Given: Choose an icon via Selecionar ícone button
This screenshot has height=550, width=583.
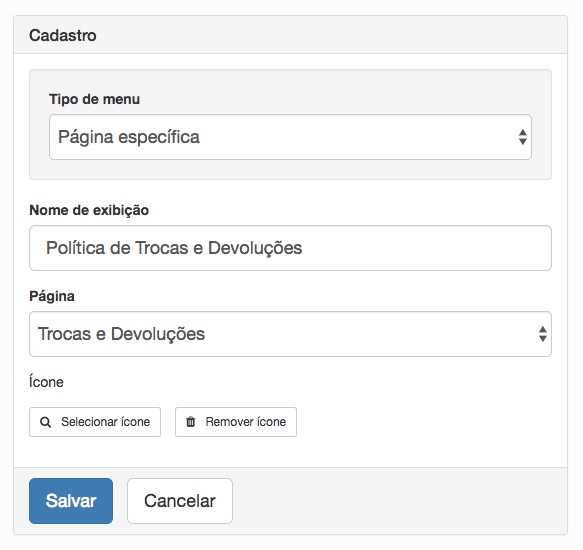Looking at the screenshot, I should pos(95,422).
